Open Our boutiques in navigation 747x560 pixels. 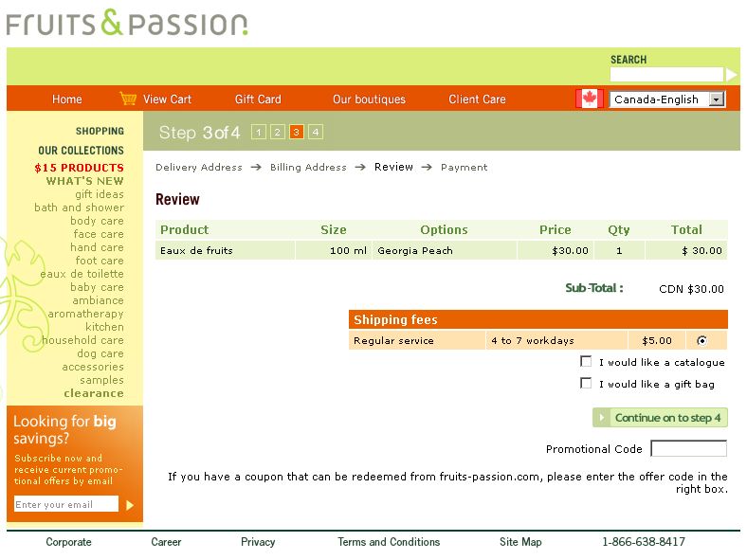[x=369, y=99]
